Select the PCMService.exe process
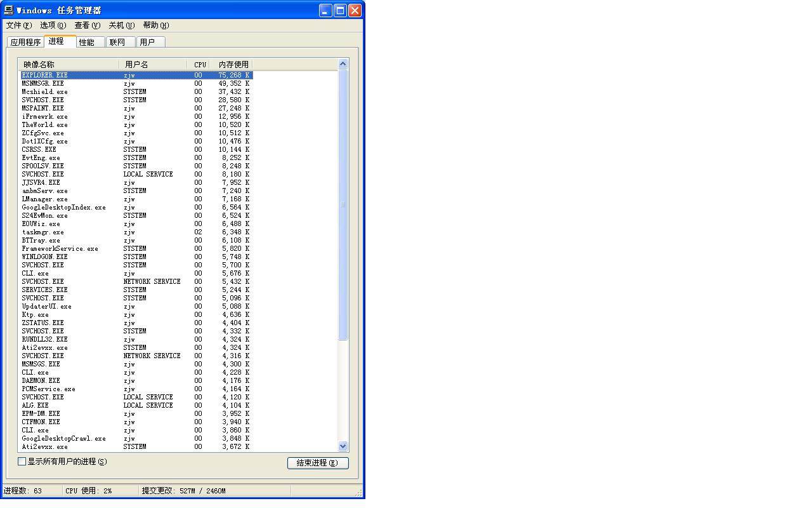This screenshot has width=812, height=508. tap(136, 389)
